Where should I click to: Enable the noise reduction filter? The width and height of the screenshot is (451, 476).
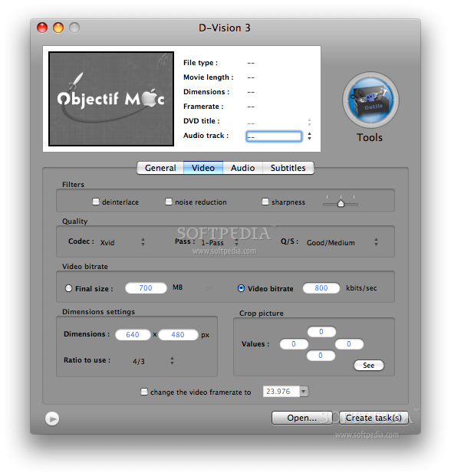[x=169, y=202]
